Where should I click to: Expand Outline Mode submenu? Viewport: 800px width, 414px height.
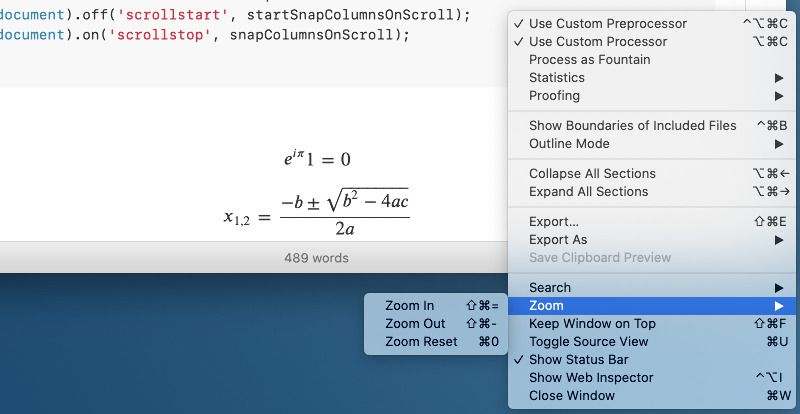click(x=652, y=143)
